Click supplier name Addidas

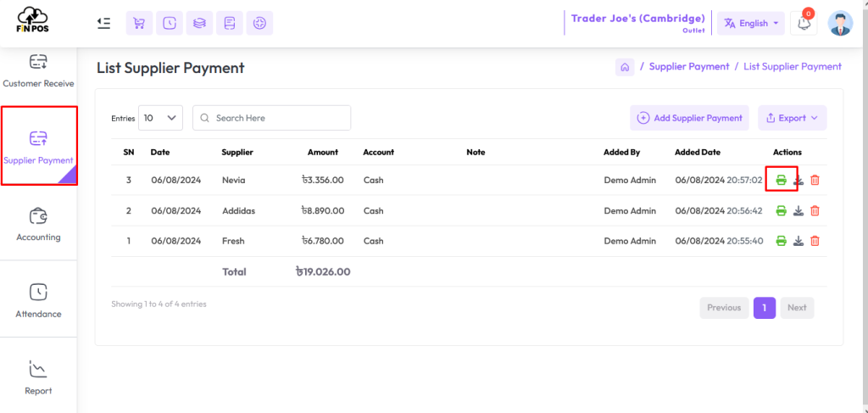pos(238,210)
